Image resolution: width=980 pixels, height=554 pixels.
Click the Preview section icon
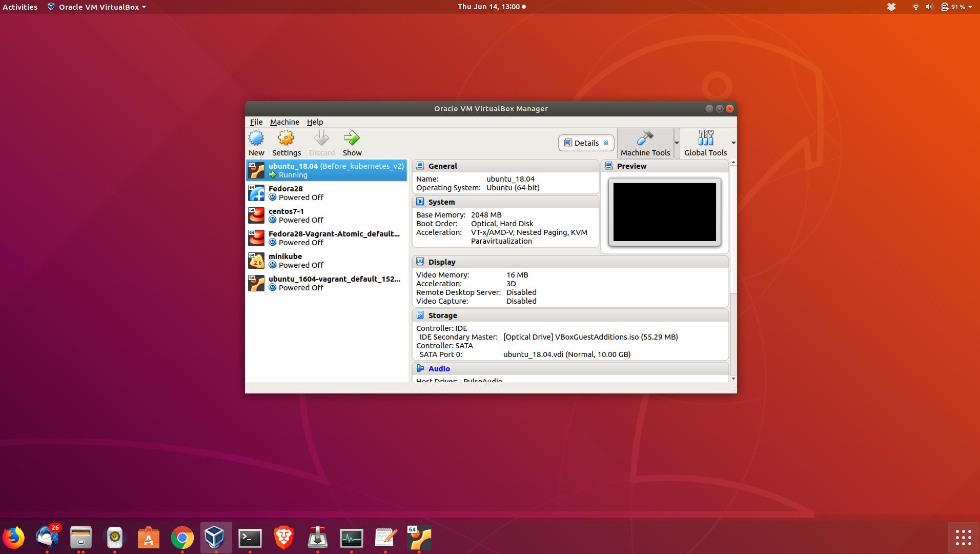pyautogui.click(x=608, y=166)
